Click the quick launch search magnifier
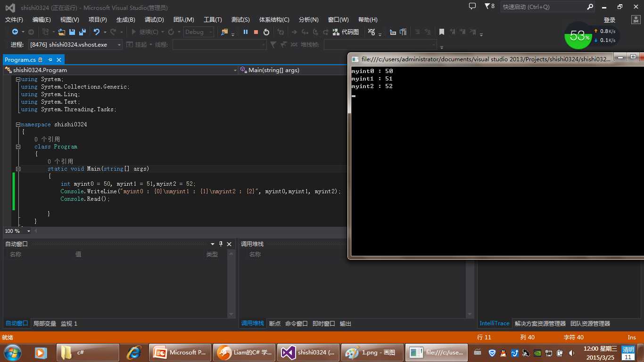The width and height of the screenshot is (644, 362). tap(590, 7)
